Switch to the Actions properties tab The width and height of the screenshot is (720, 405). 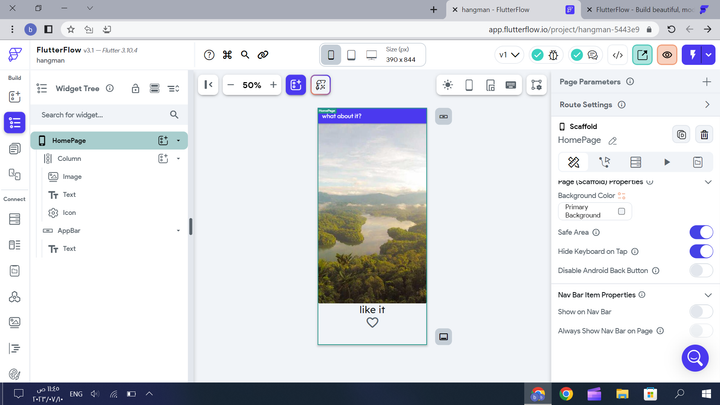[604, 162]
